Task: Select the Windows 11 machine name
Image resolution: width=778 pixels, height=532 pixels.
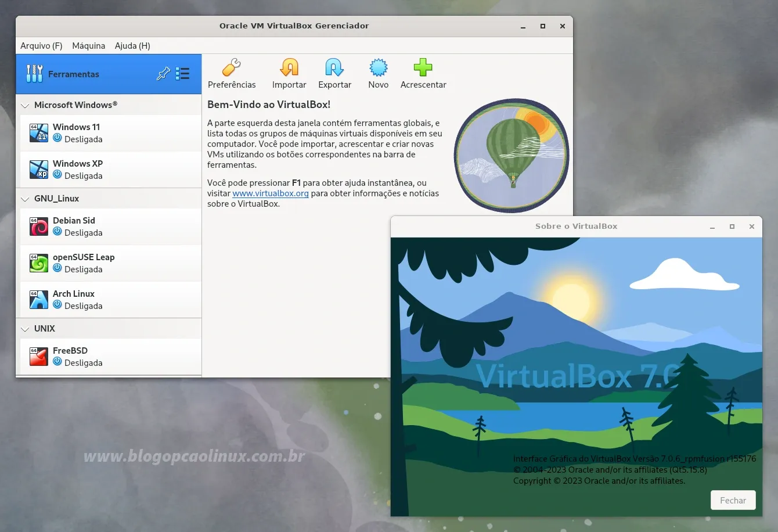Action: click(76, 127)
